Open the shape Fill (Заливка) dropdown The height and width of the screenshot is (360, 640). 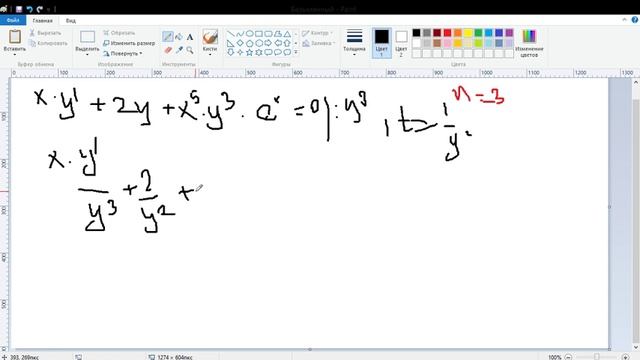coord(319,43)
